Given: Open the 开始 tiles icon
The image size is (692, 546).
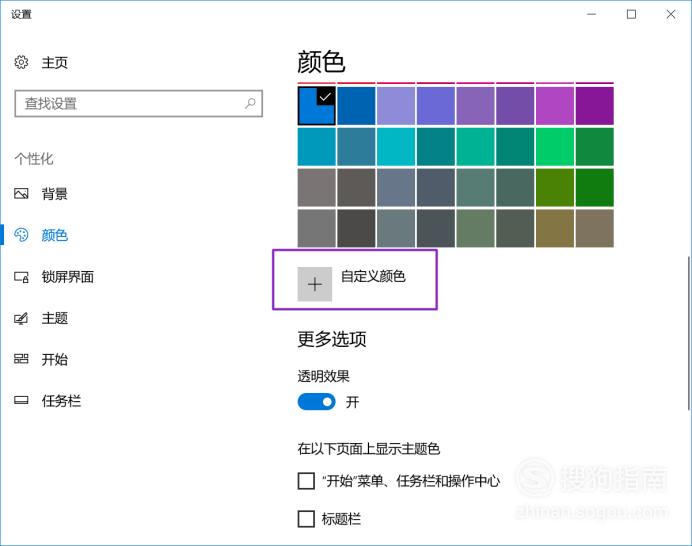Looking at the screenshot, I should (x=21, y=359).
